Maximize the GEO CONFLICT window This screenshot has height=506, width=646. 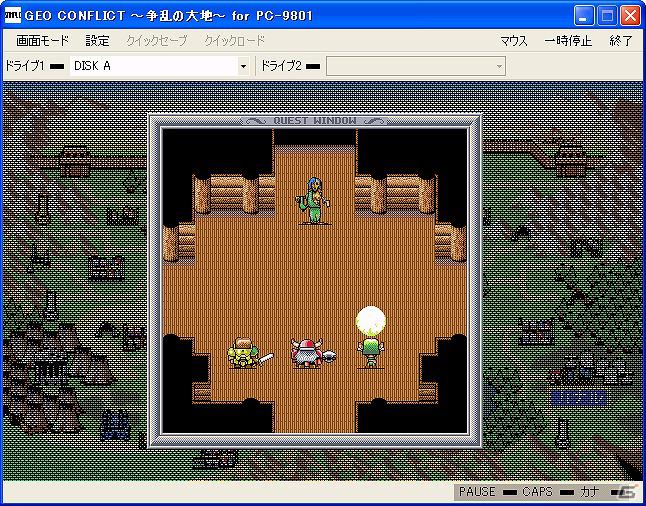click(607, 16)
